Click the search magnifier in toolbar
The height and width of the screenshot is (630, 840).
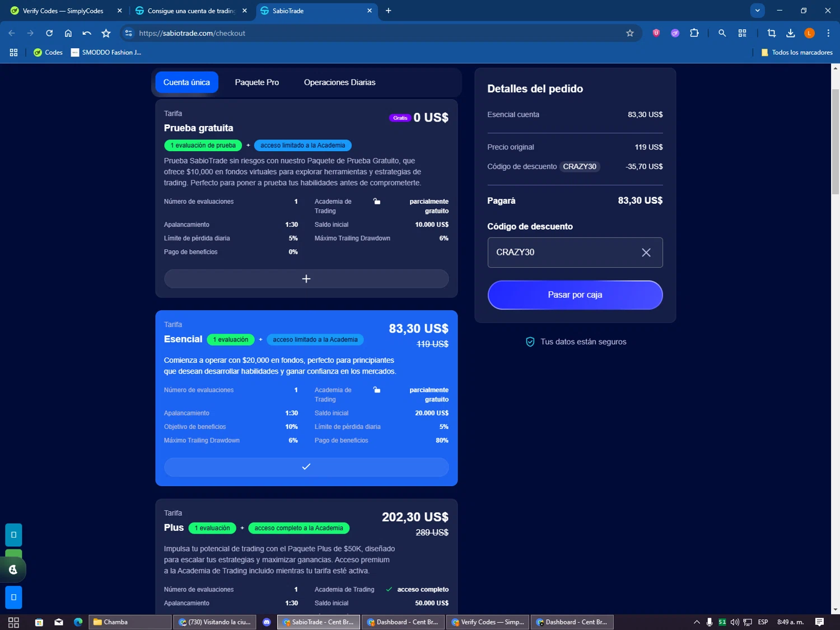pyautogui.click(x=722, y=33)
